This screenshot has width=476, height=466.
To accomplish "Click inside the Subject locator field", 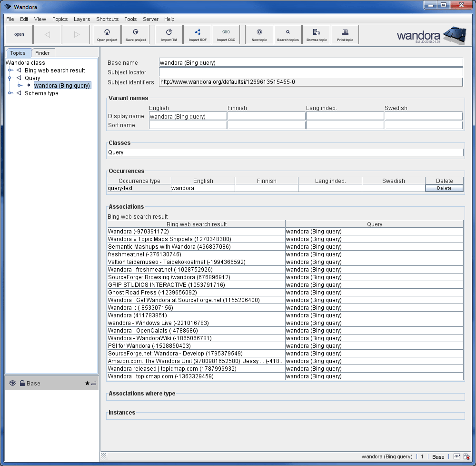I will click(309, 71).
